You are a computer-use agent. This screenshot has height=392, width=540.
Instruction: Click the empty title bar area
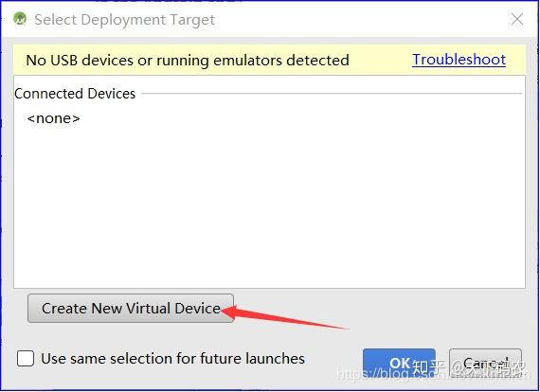click(x=362, y=20)
